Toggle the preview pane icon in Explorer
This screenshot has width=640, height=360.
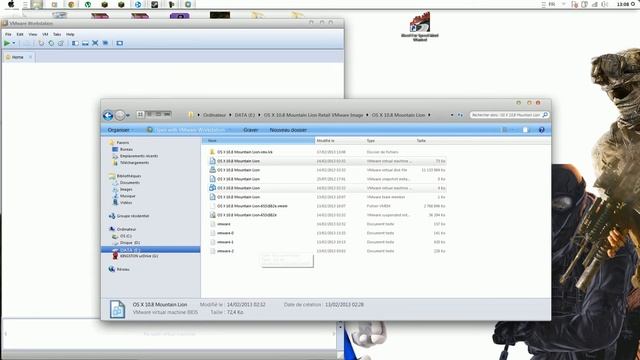(x=526, y=130)
